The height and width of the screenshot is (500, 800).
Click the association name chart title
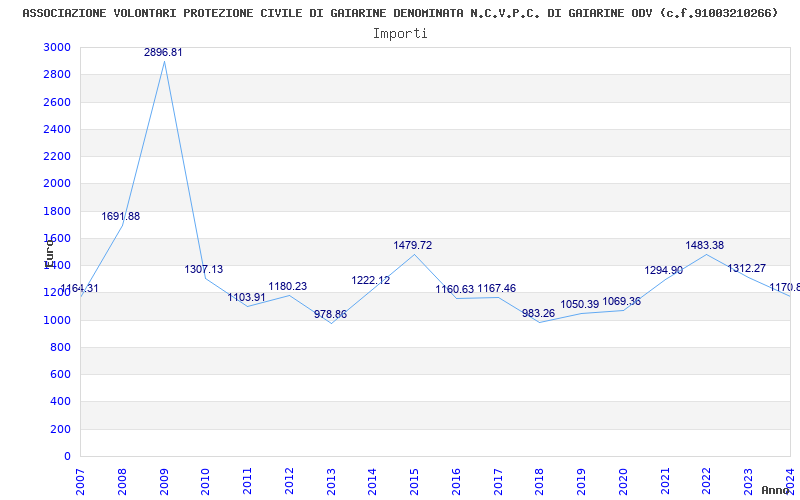pyautogui.click(x=401, y=13)
